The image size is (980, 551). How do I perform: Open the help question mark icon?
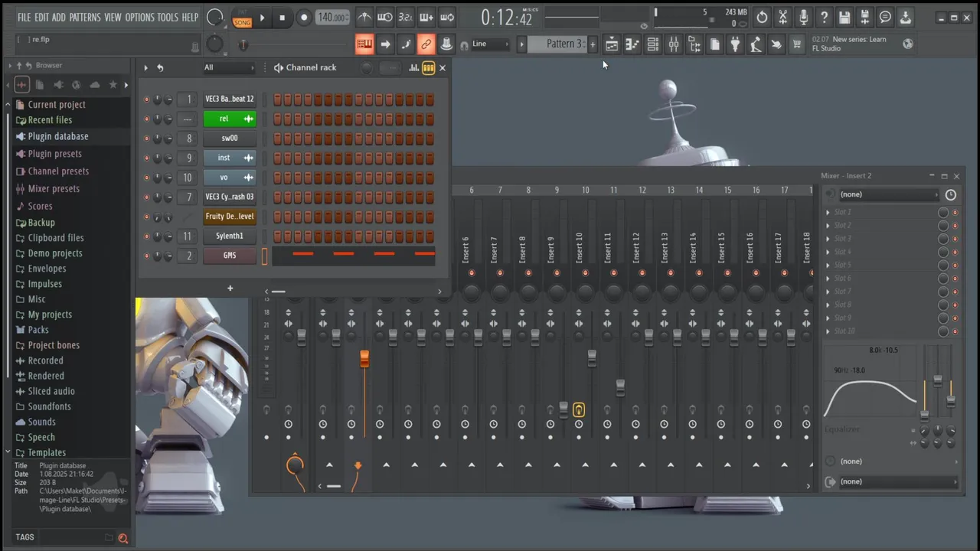tap(824, 17)
